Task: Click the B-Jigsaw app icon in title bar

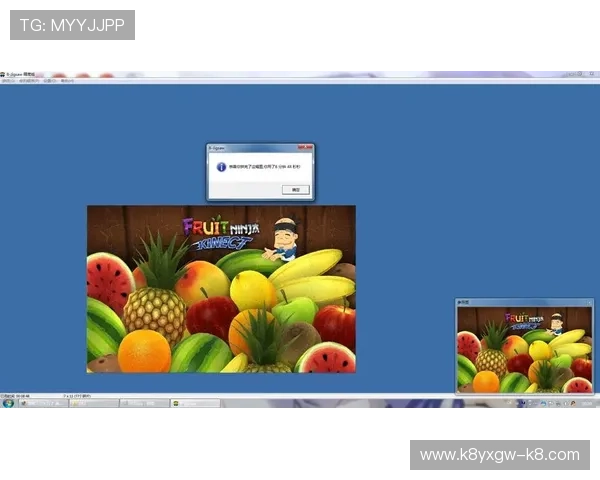Action: (4, 75)
